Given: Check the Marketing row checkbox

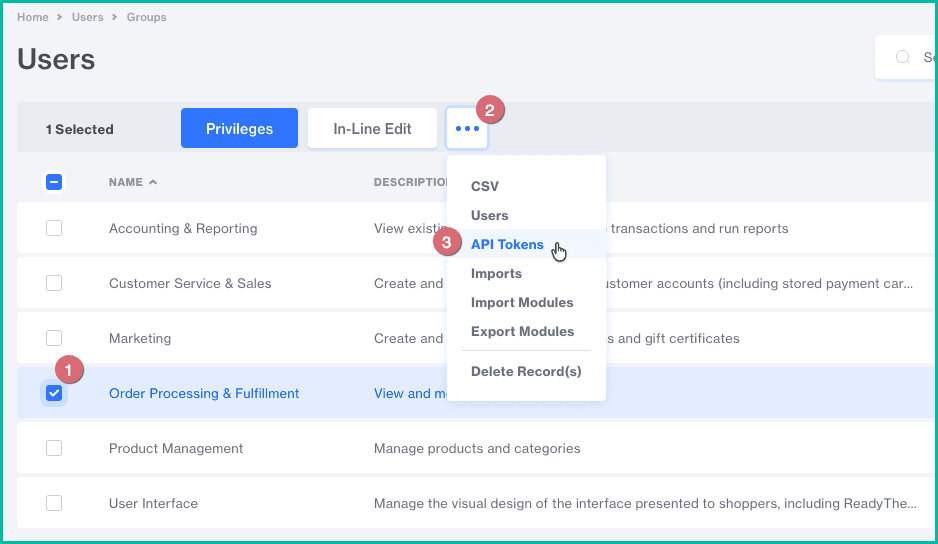Looking at the screenshot, I should click(x=54, y=338).
